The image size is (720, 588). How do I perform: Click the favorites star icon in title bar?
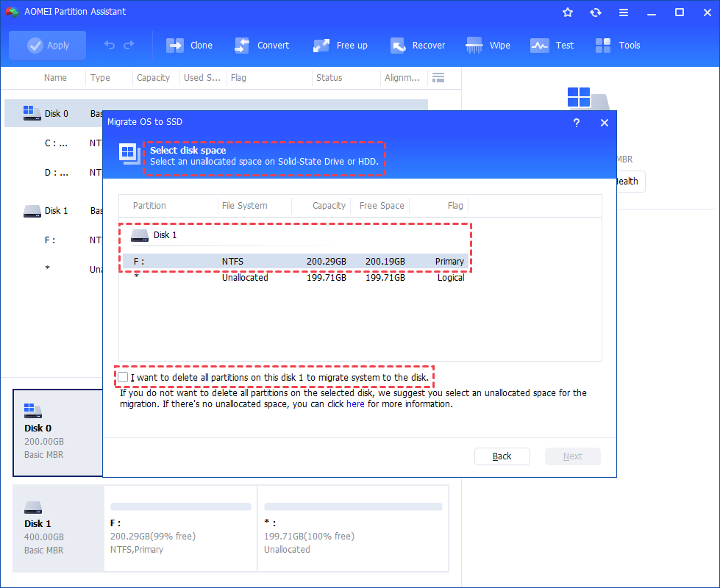(568, 12)
